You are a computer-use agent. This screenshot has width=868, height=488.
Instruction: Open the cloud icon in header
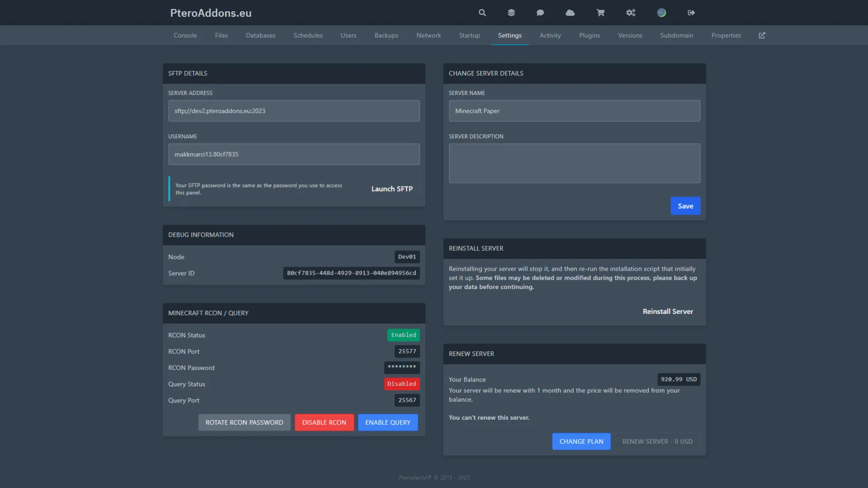pos(570,13)
